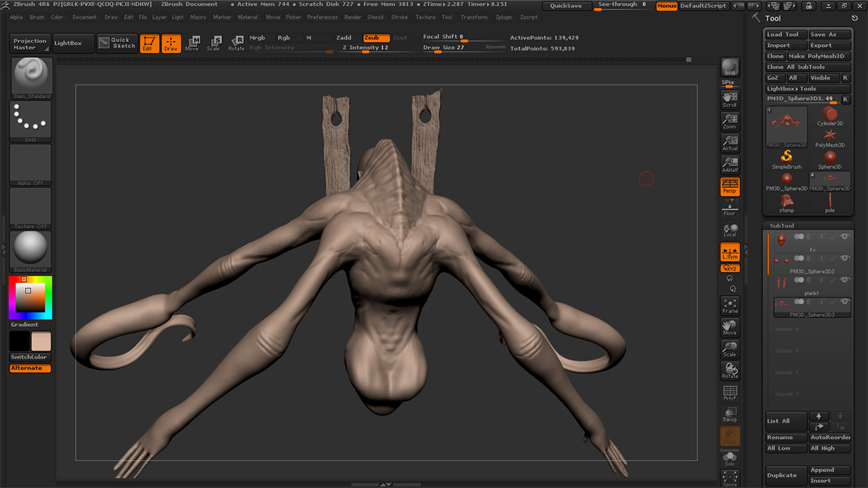Open the Alpha Off picker
Image resolution: width=868 pixels, height=488 pixels.
coord(30,164)
